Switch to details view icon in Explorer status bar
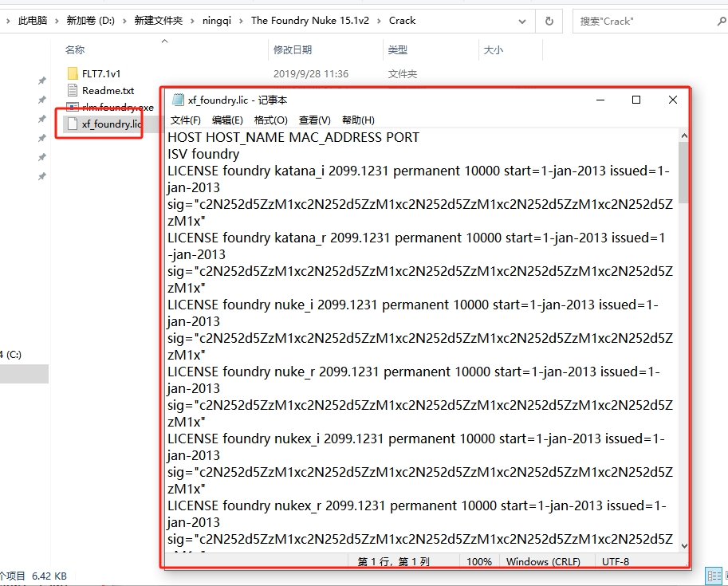728x586 pixels. click(714, 576)
